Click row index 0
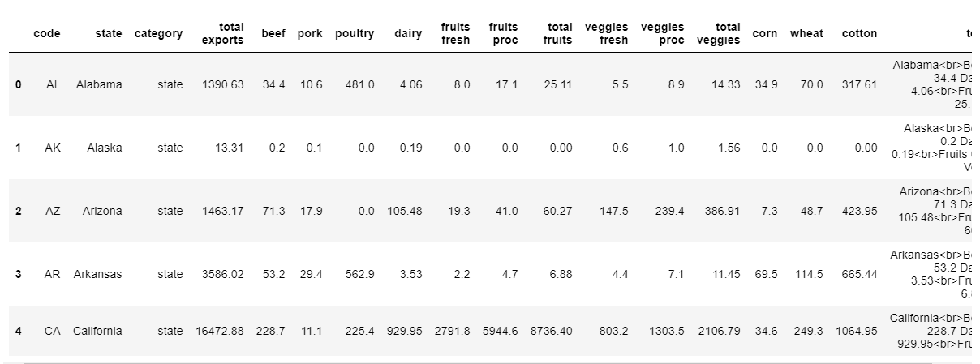The width and height of the screenshot is (980, 364). 18,84
